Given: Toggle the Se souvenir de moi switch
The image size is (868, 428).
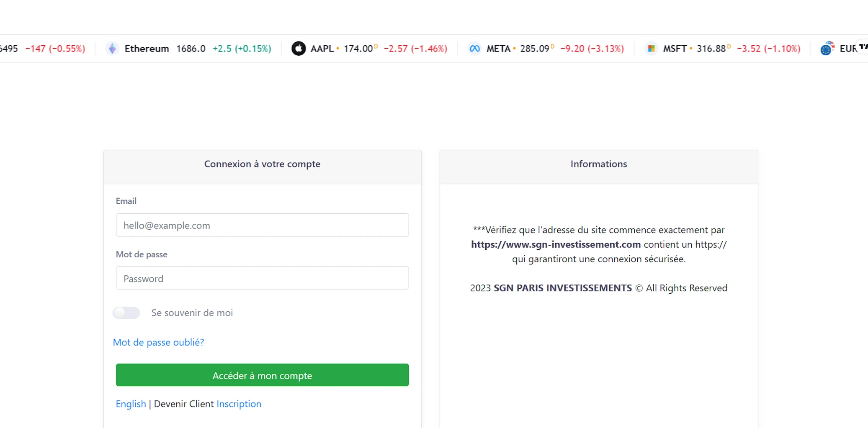Looking at the screenshot, I should click(126, 313).
